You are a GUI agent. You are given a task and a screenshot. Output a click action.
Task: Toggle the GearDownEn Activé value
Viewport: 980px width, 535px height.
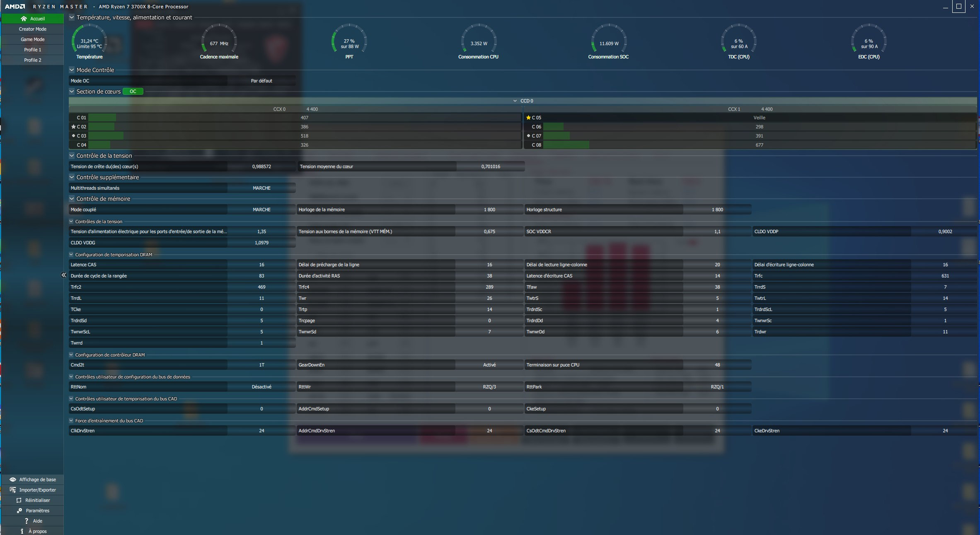(489, 365)
